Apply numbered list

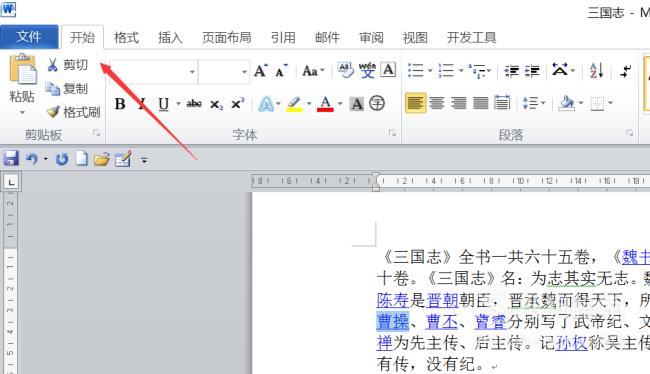(x=446, y=70)
